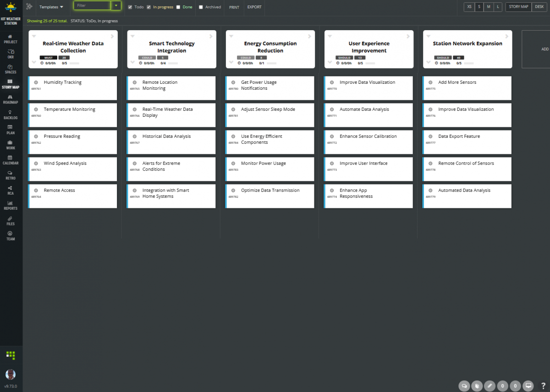
Task: Open the Story Map section in the sidebar
Action: 10,84
